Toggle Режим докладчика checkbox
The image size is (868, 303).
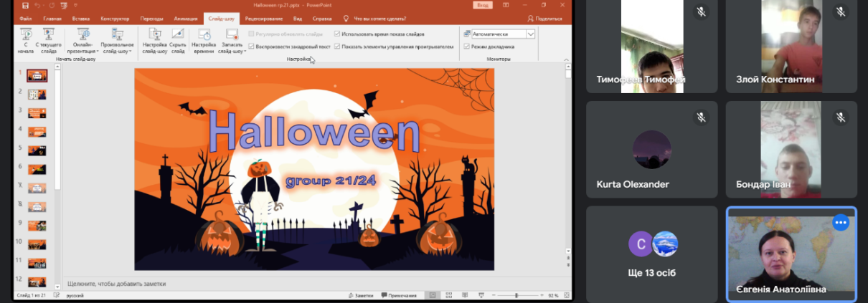pos(467,47)
